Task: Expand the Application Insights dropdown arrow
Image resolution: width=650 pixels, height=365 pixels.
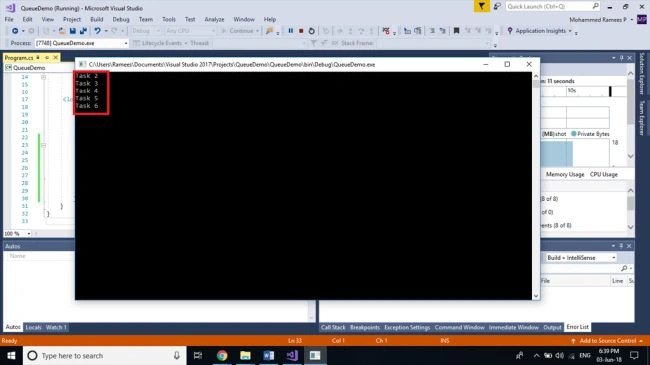Action: click(x=570, y=31)
